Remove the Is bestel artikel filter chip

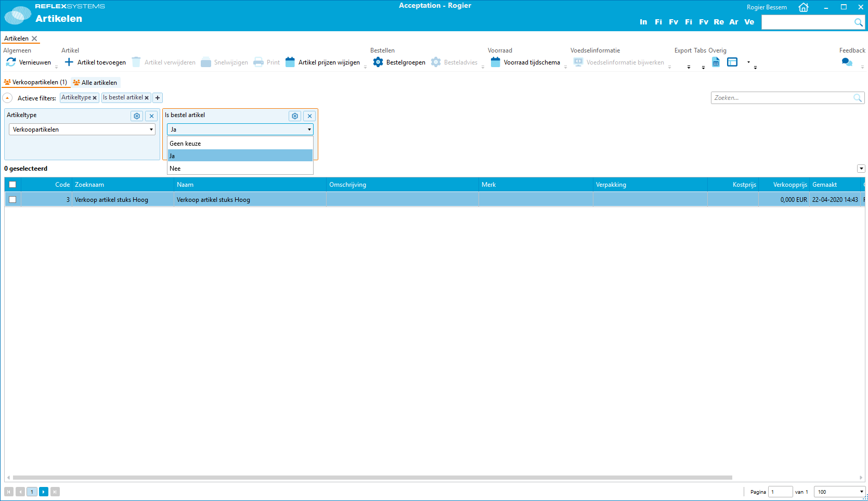[147, 98]
